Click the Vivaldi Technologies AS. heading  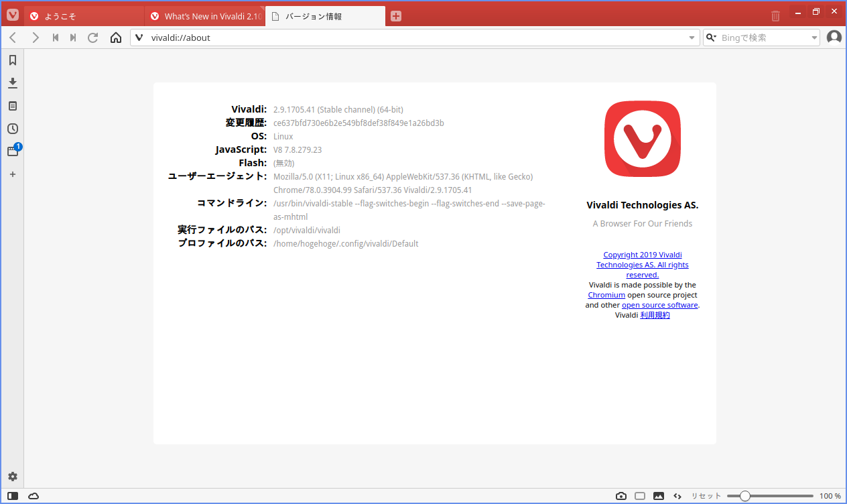click(643, 205)
